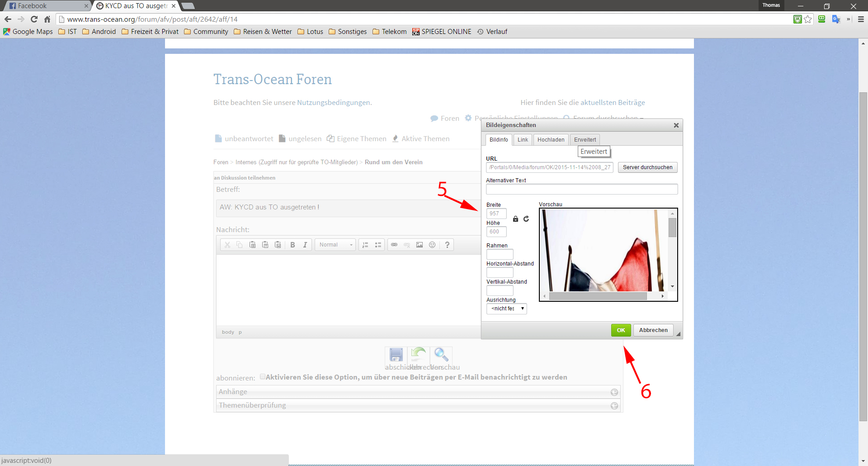
Task: Switch to the Link tab
Action: coord(523,140)
